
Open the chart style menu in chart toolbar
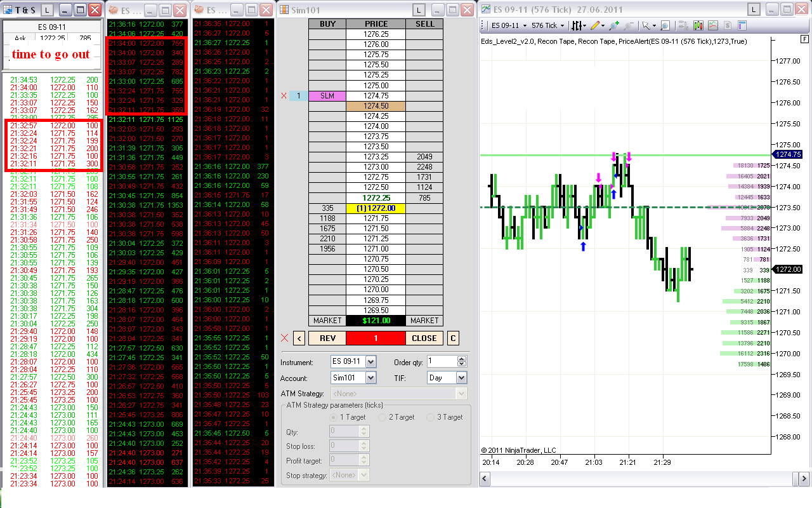[579, 25]
